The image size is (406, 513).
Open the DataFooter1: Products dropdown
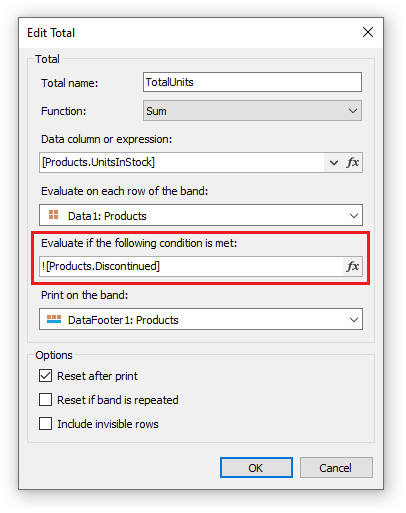(201, 319)
